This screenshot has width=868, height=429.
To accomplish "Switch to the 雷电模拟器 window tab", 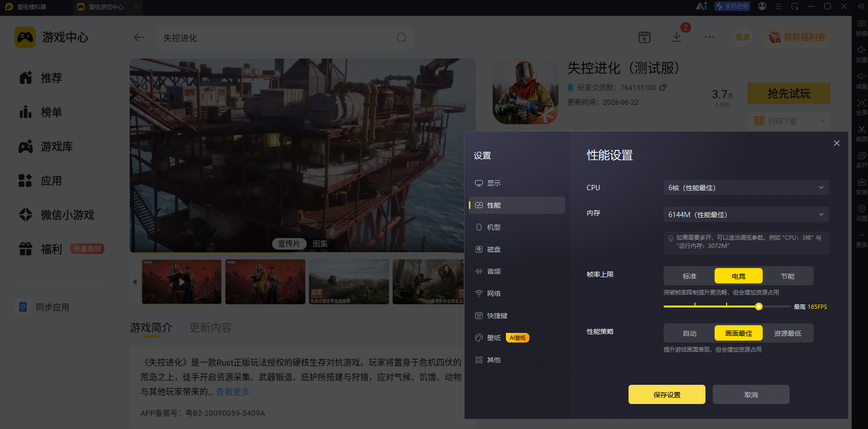I will tap(27, 7).
